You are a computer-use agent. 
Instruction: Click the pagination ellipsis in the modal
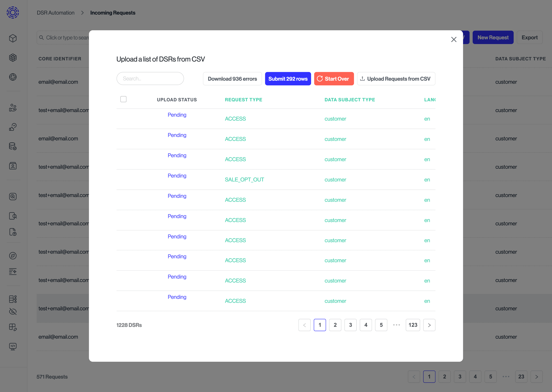pyautogui.click(x=396, y=325)
